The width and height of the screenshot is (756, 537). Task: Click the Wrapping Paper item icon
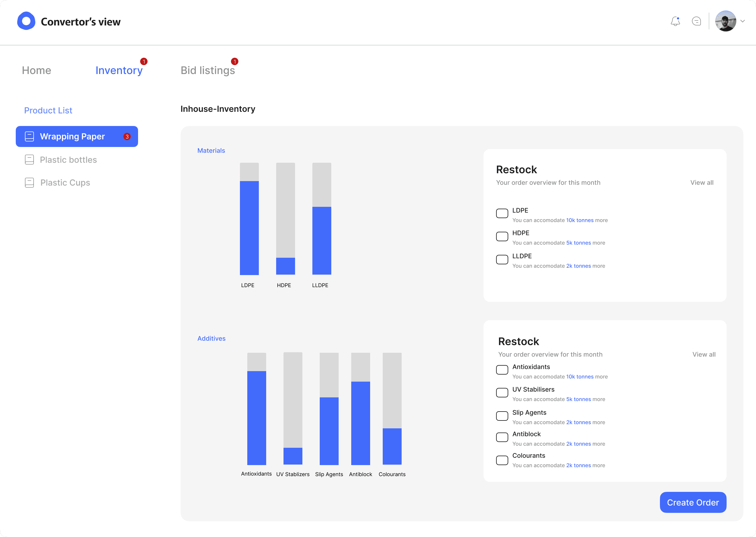[x=29, y=136]
